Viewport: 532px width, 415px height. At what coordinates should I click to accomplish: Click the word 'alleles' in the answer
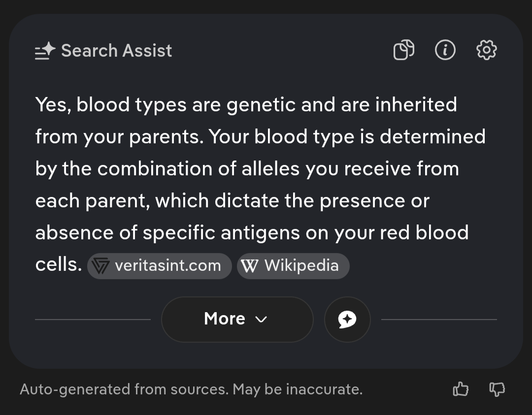pyautogui.click(x=270, y=169)
